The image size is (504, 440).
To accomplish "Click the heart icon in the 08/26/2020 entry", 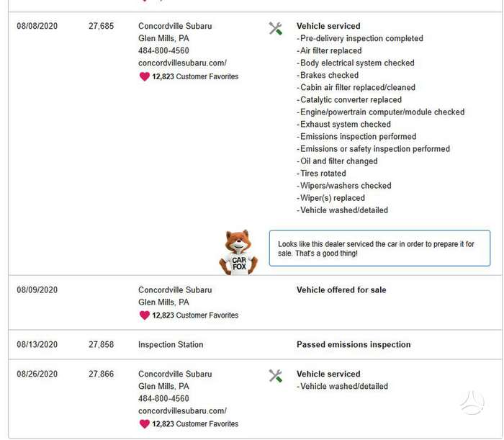I will pyautogui.click(x=145, y=424).
